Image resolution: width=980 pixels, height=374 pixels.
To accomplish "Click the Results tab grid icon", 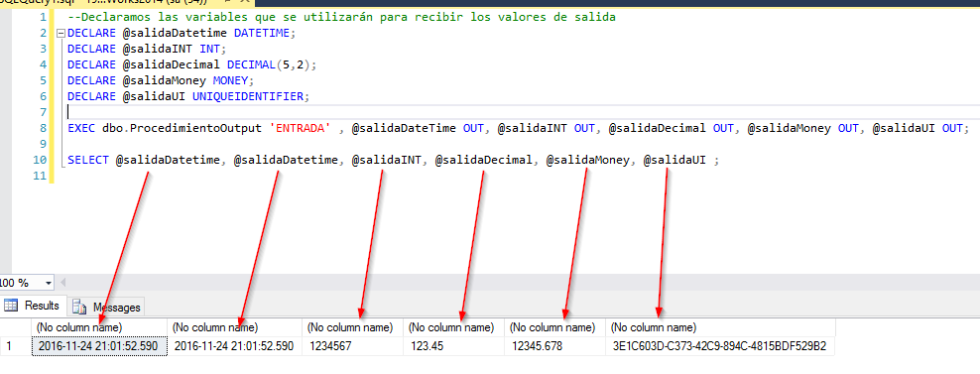I will pos(11,306).
